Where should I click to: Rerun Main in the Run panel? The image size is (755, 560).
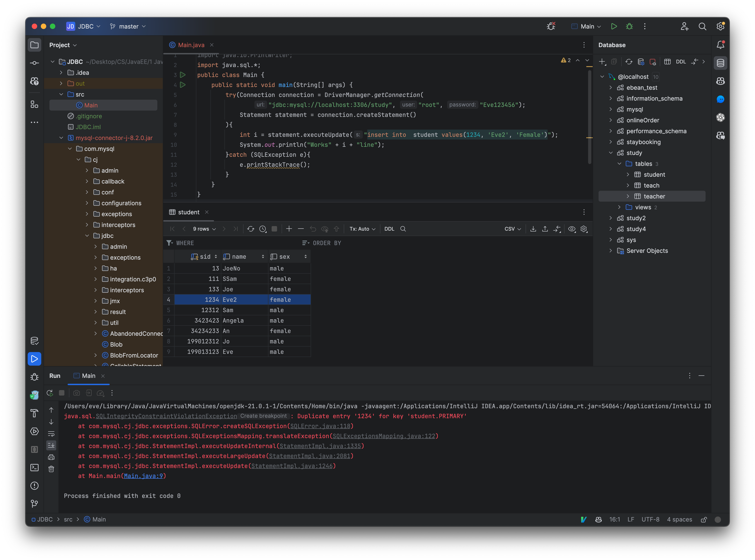pos(50,393)
